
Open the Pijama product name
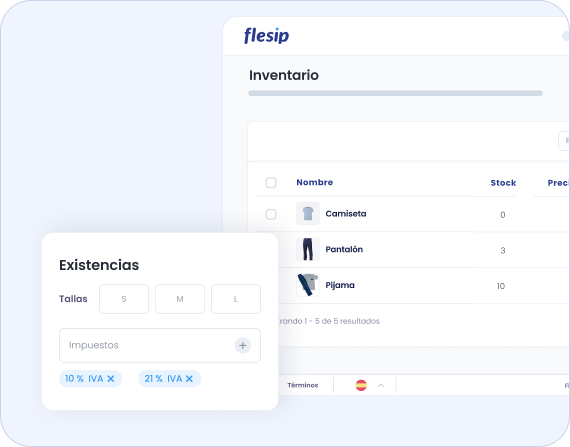[x=340, y=285]
